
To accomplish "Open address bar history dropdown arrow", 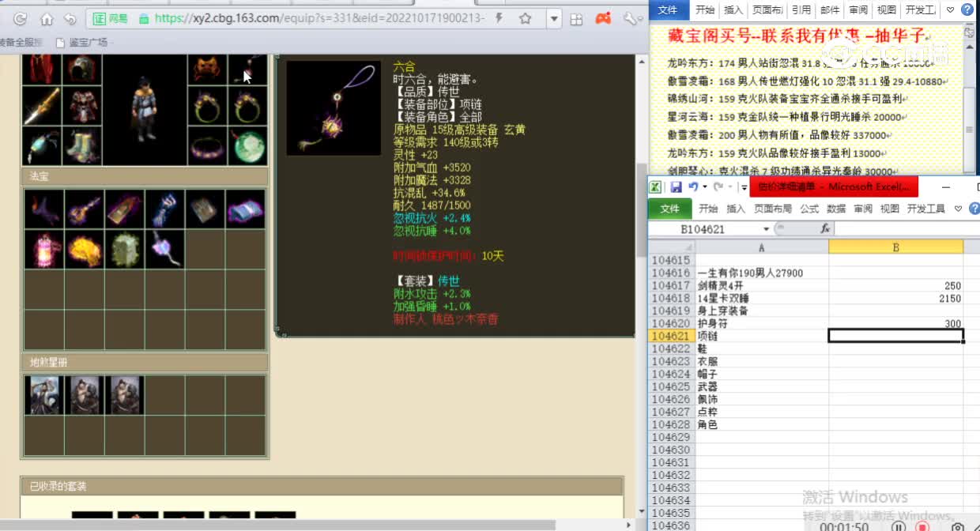I will [554, 18].
